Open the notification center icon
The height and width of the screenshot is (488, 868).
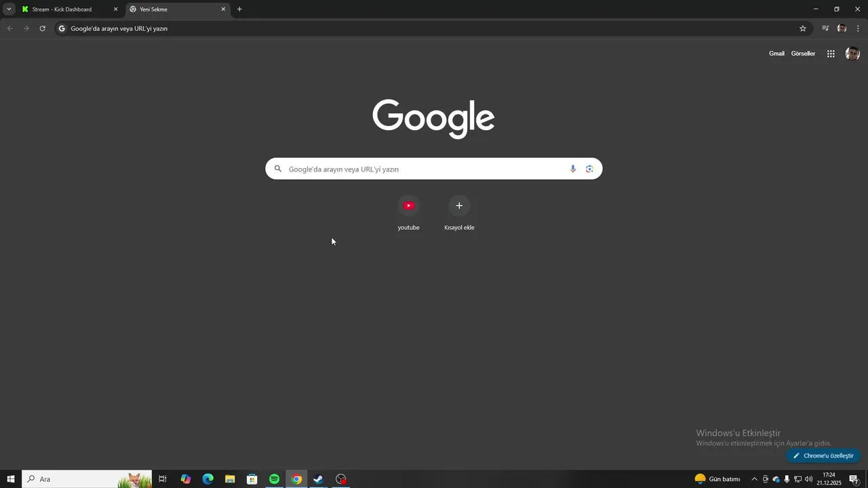coord(854,479)
